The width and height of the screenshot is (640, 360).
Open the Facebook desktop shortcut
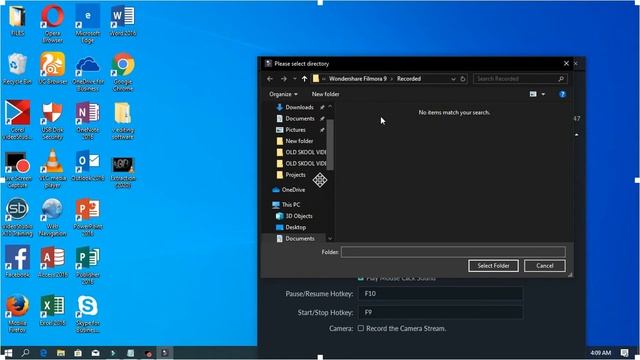[x=17, y=262]
